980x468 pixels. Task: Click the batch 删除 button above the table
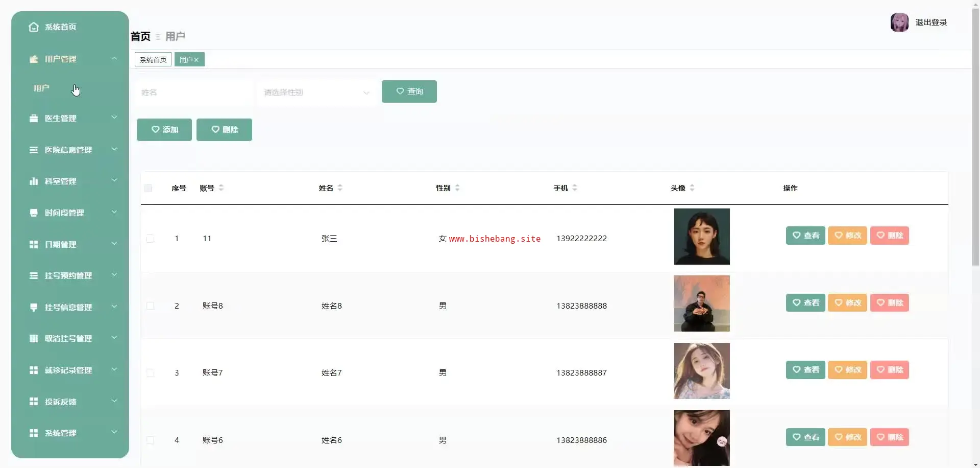(224, 130)
